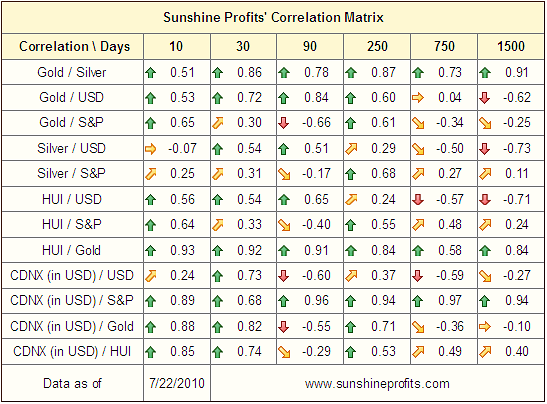Click the orange sideways arrow for Silver / USD 10-day
The height and width of the screenshot is (404, 547).
click(x=151, y=149)
